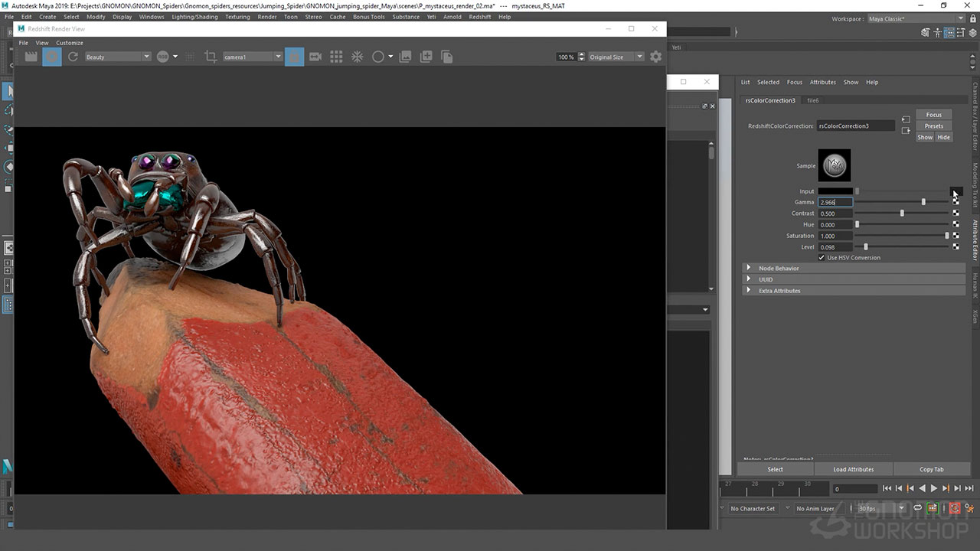
Task: Open Channel Box / Layer Editor side tab
Action: pyautogui.click(x=975, y=116)
